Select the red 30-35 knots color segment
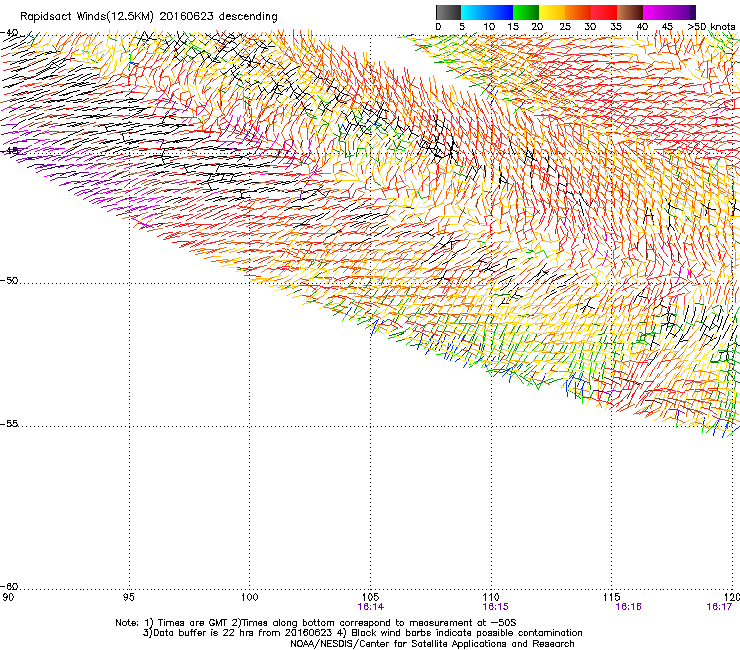This screenshot has height=650, width=740. click(x=604, y=12)
